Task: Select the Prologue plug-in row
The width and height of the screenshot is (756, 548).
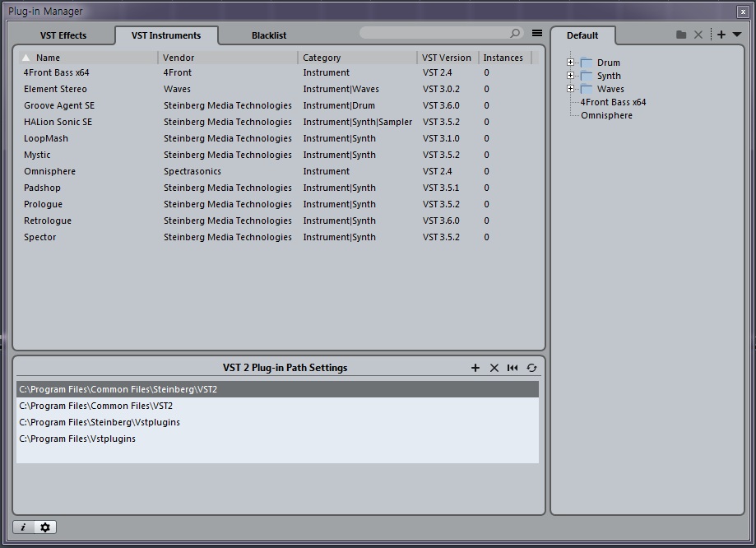Action: (279, 203)
